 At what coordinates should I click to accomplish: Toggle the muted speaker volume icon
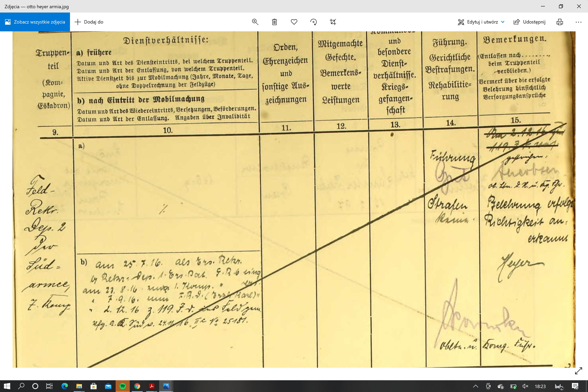click(x=525, y=386)
